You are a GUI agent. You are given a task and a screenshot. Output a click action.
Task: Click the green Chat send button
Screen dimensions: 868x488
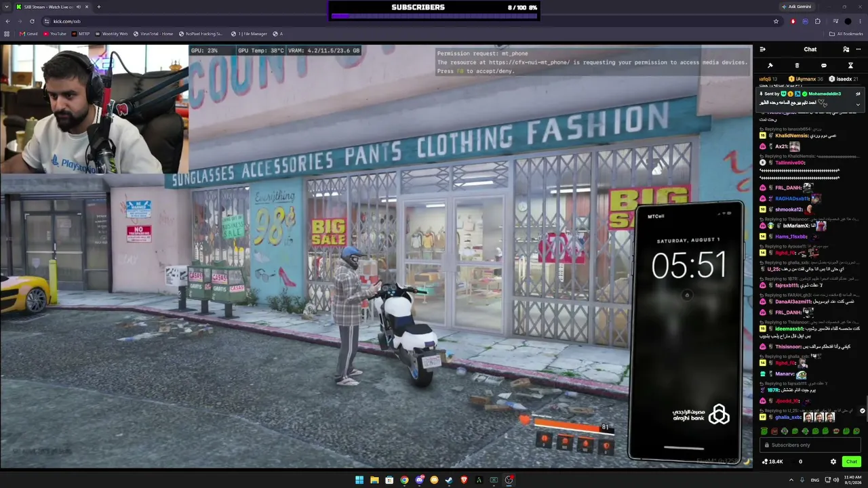click(x=852, y=462)
